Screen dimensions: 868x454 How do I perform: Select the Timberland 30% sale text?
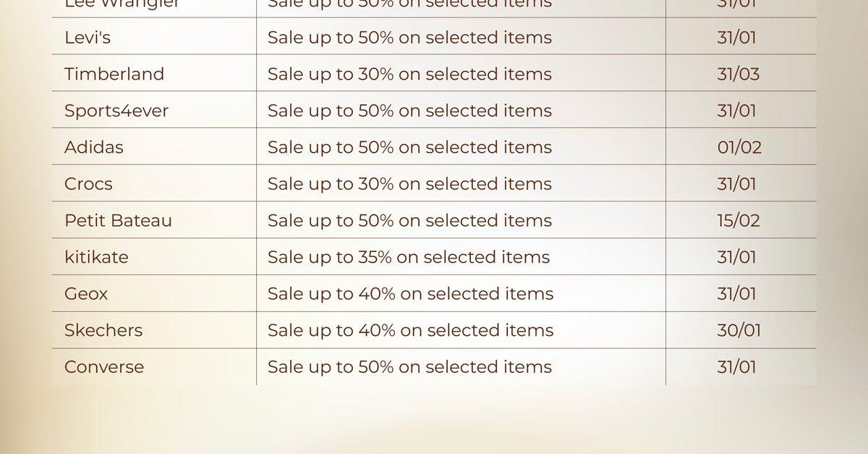409,74
